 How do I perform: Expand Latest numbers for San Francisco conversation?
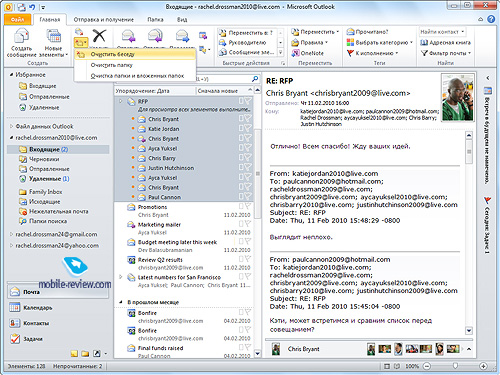point(121,277)
